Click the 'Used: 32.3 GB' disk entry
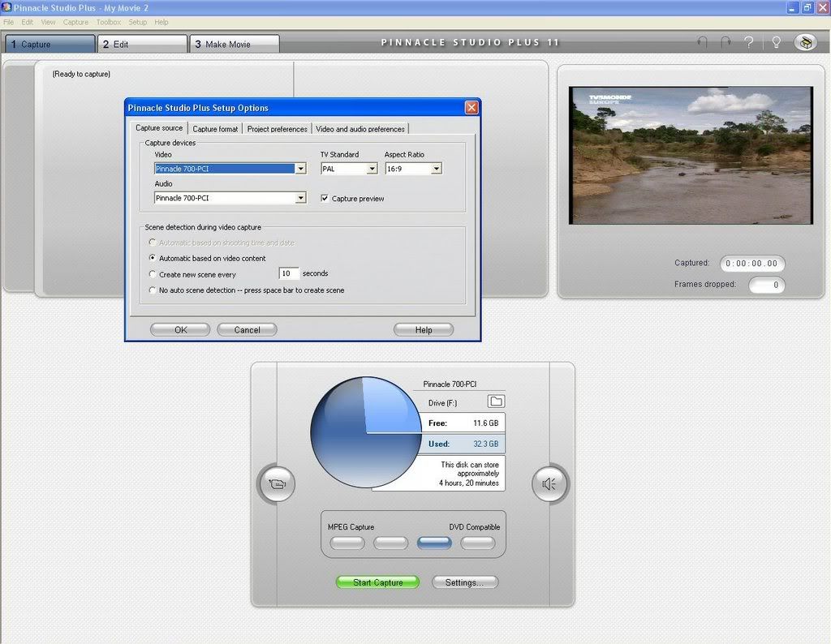831x644 pixels. click(463, 444)
